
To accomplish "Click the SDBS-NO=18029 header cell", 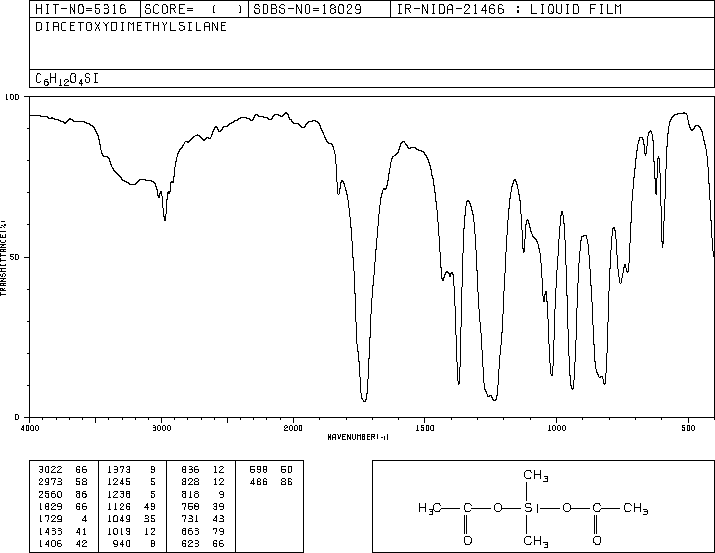I will (x=319, y=9).
